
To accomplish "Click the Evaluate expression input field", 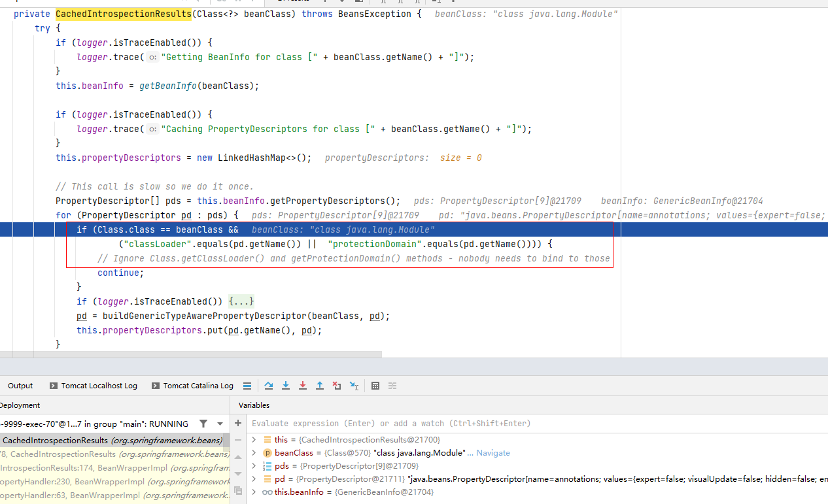I will 536,424.
